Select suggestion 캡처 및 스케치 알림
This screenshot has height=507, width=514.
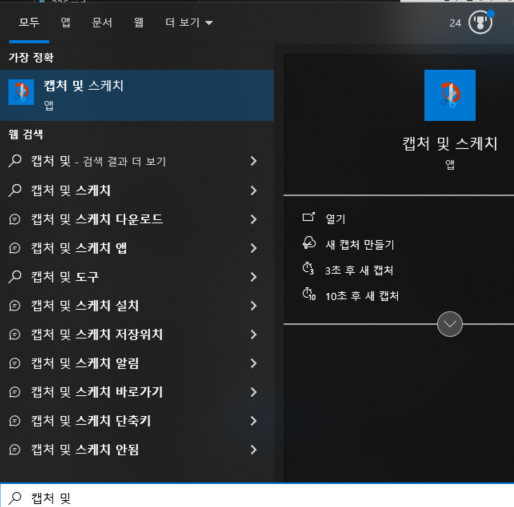coord(137,363)
